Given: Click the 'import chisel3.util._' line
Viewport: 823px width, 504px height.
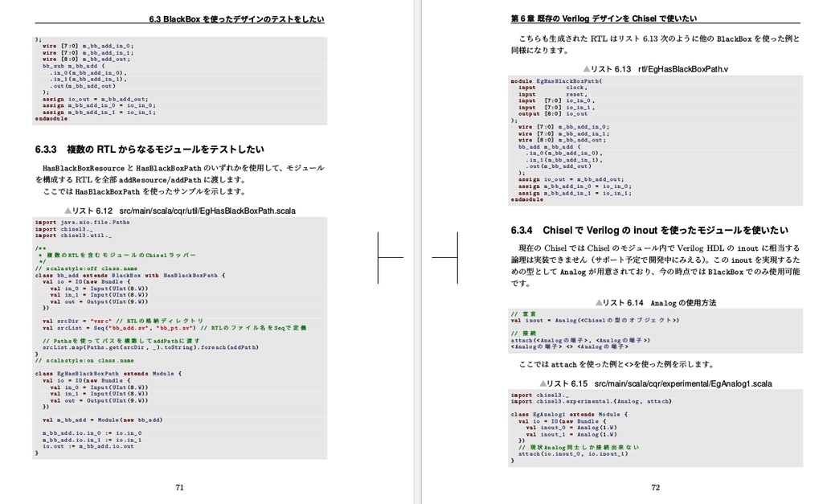Looking at the screenshot, I should coord(73,236).
